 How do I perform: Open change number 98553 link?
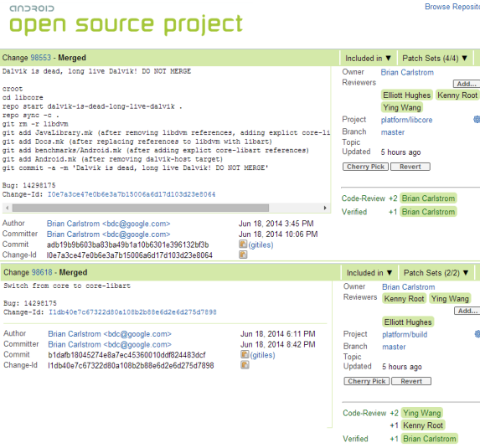coord(41,58)
